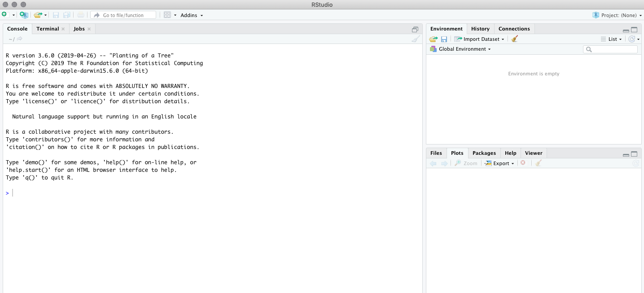This screenshot has height=293, width=644.
Task: Open the Global Environment selector
Action: 464,49
